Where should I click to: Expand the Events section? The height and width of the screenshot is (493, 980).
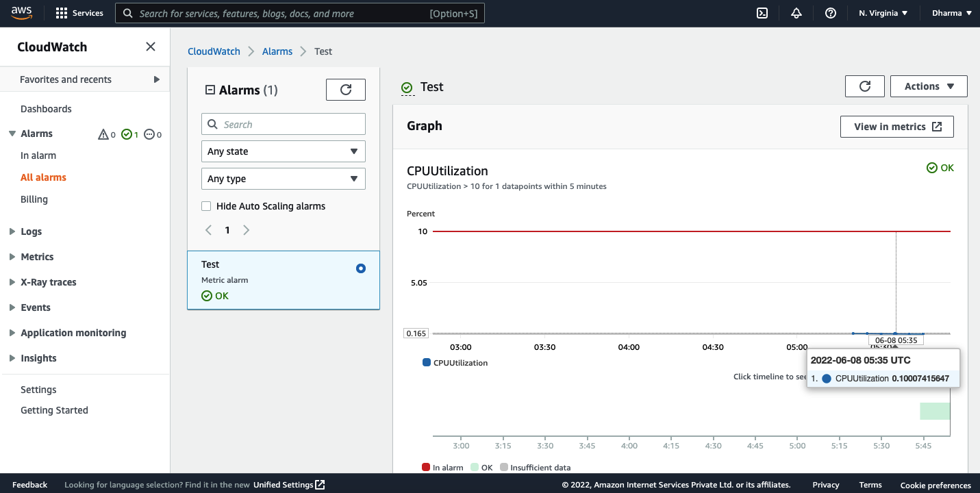point(12,307)
